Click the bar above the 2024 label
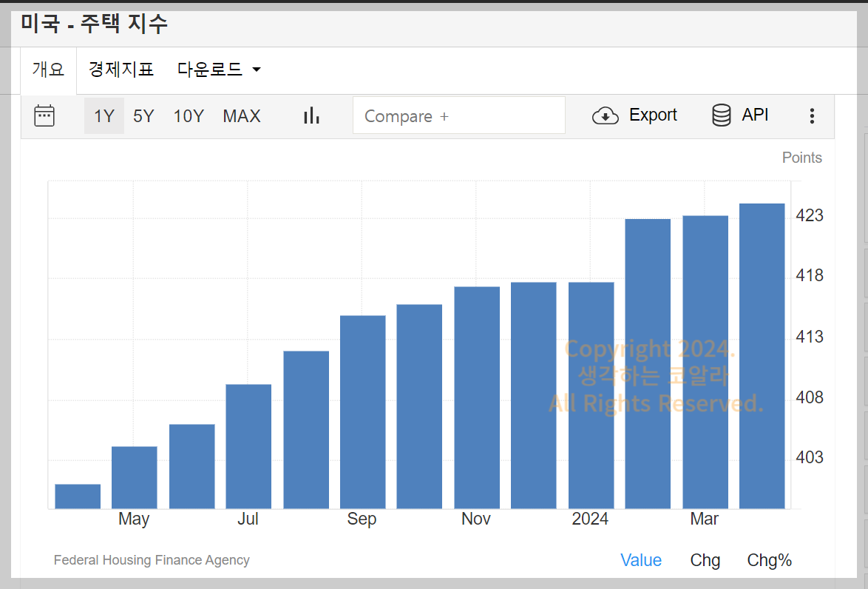Image resolution: width=868 pixels, height=589 pixels. coord(591,396)
